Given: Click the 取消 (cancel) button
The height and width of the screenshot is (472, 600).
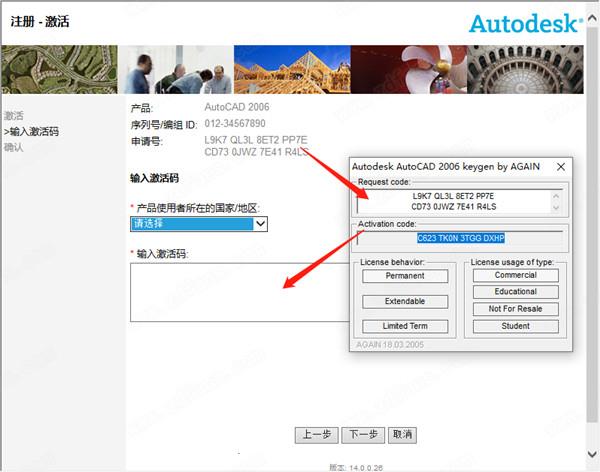Looking at the screenshot, I should (402, 435).
